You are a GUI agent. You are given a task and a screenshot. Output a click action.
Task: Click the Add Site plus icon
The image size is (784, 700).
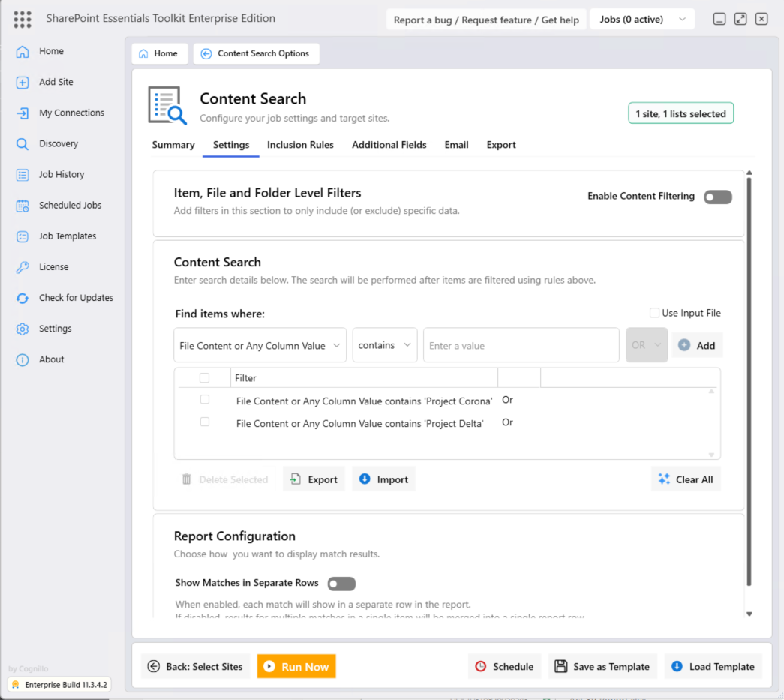pyautogui.click(x=23, y=82)
